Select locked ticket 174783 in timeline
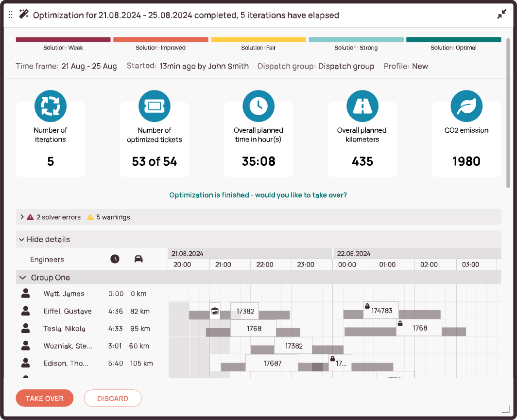Image resolution: width=517 pixels, height=420 pixels. (x=381, y=311)
